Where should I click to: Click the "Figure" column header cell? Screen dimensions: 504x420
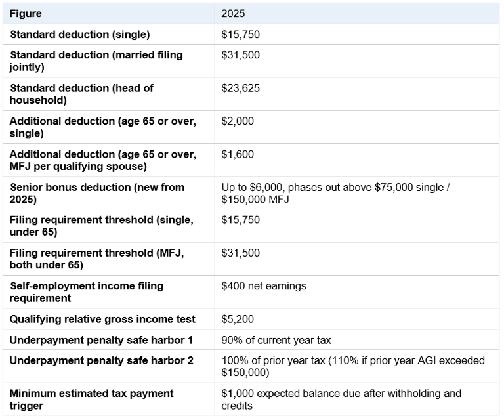point(26,14)
